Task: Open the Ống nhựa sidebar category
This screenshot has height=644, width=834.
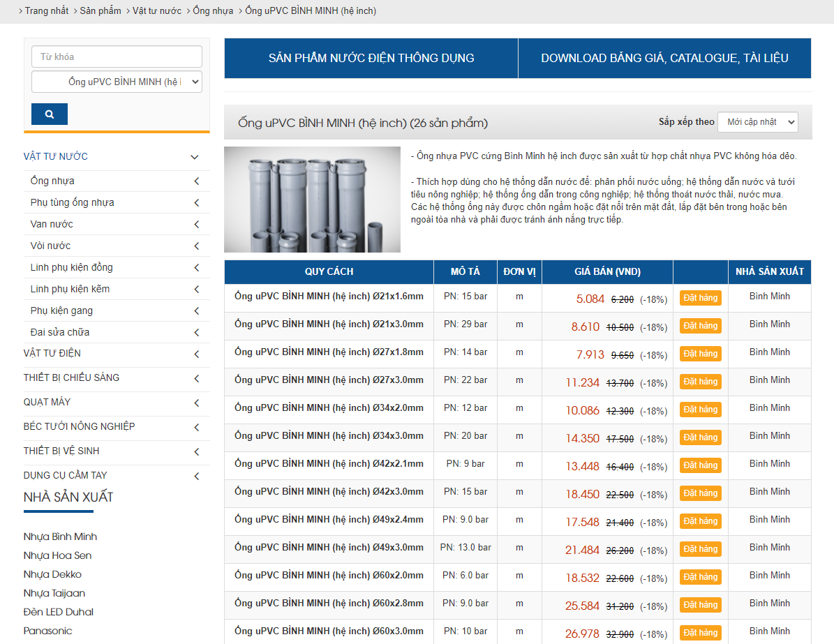Action: 52,181
